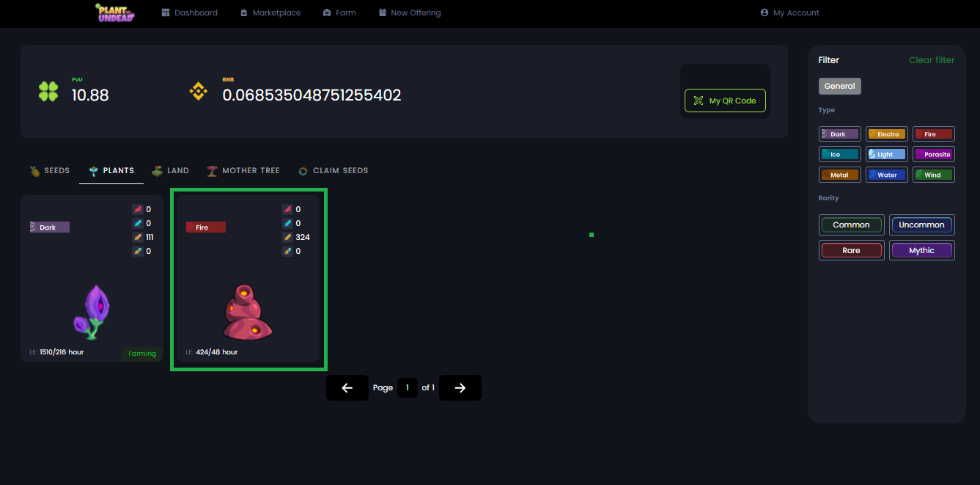
Task: Filter by Uncommon rarity
Action: 921,225
